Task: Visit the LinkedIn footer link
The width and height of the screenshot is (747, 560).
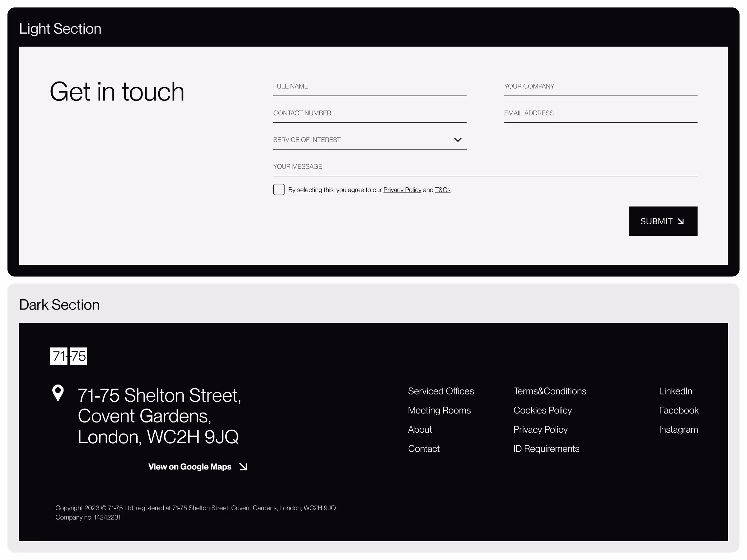Action: tap(675, 391)
